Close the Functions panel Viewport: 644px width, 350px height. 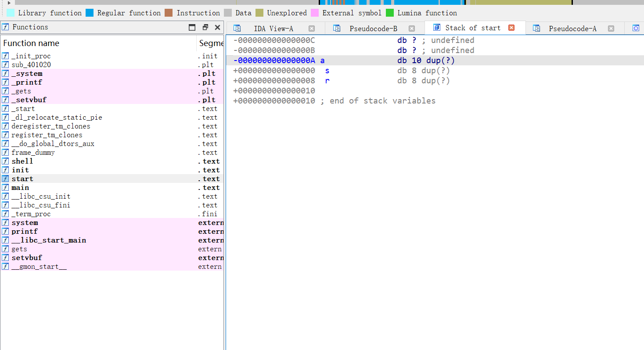[x=217, y=27]
